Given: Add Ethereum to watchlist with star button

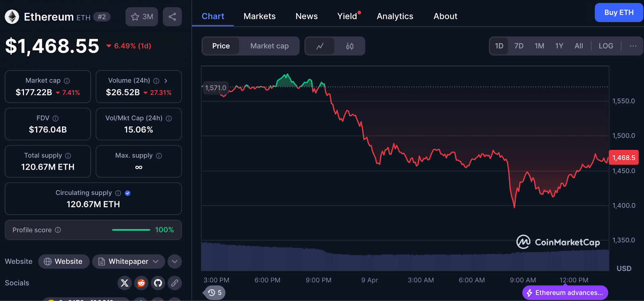Looking at the screenshot, I should 142,17.
